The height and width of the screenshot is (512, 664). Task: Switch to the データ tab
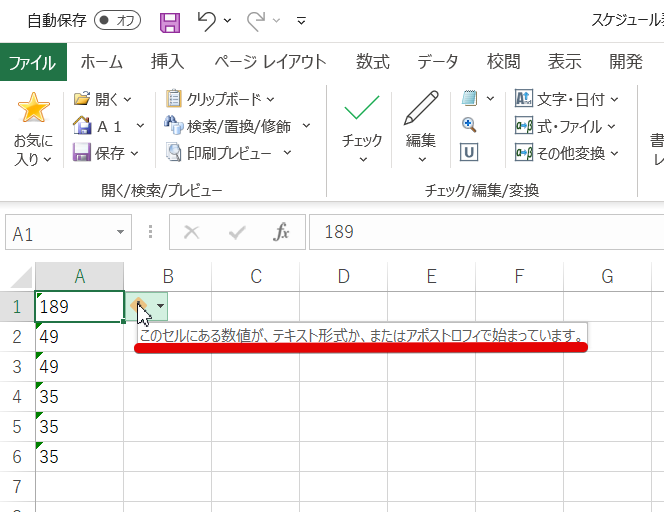pos(438,62)
